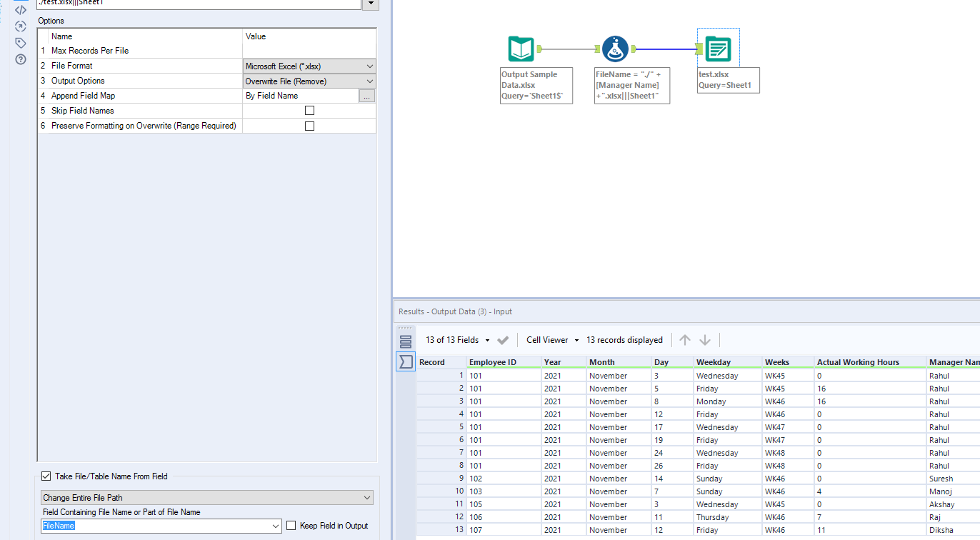
Task: Enable Skip Field Names checkbox
Action: [309, 111]
